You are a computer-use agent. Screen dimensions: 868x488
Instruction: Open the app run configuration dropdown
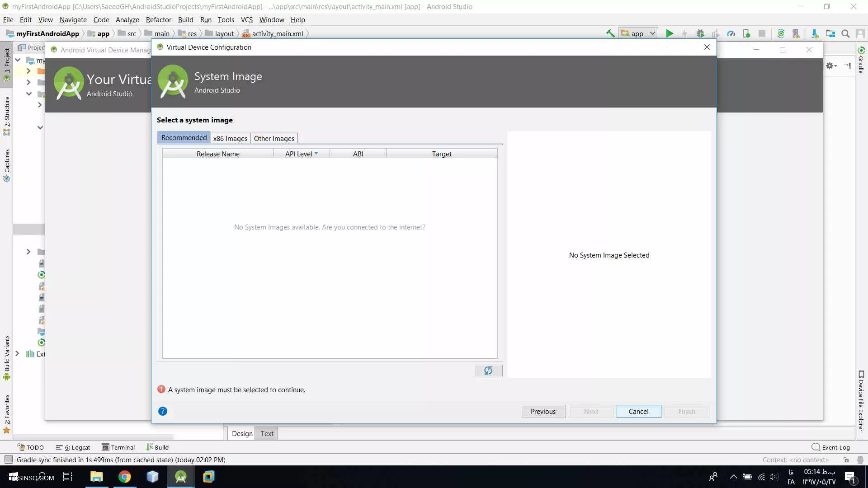638,33
